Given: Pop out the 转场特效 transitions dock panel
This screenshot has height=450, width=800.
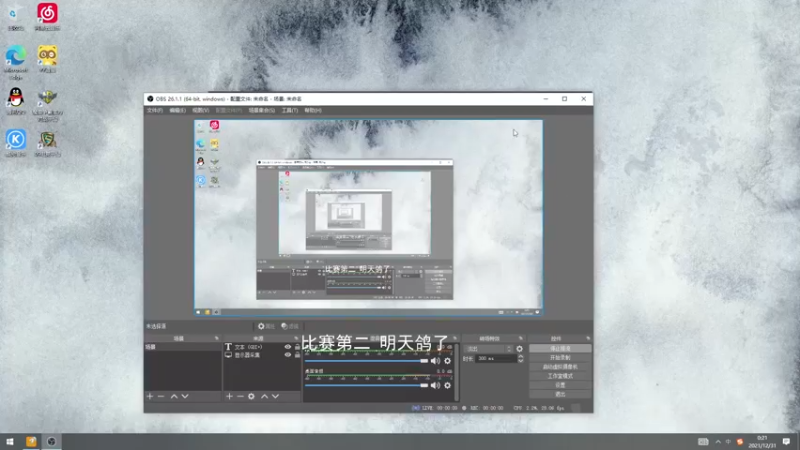Looking at the screenshot, I should coord(520,338).
